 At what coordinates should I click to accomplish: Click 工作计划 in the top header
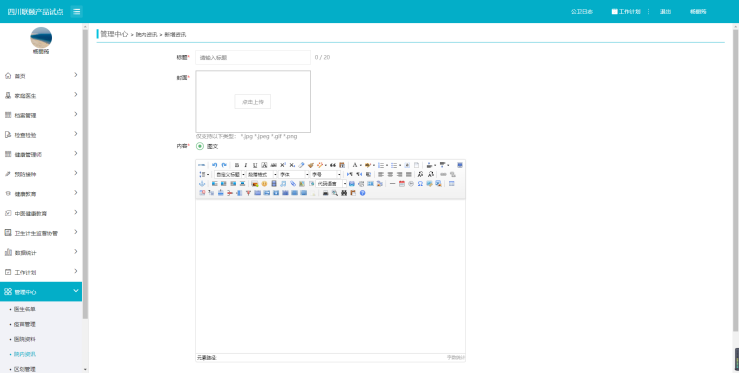click(626, 11)
